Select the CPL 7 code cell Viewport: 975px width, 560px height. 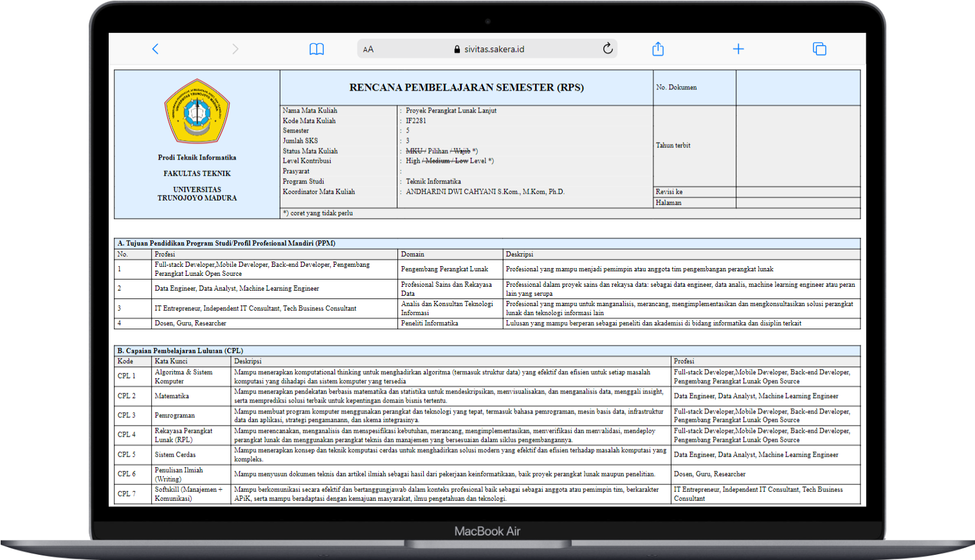133,494
